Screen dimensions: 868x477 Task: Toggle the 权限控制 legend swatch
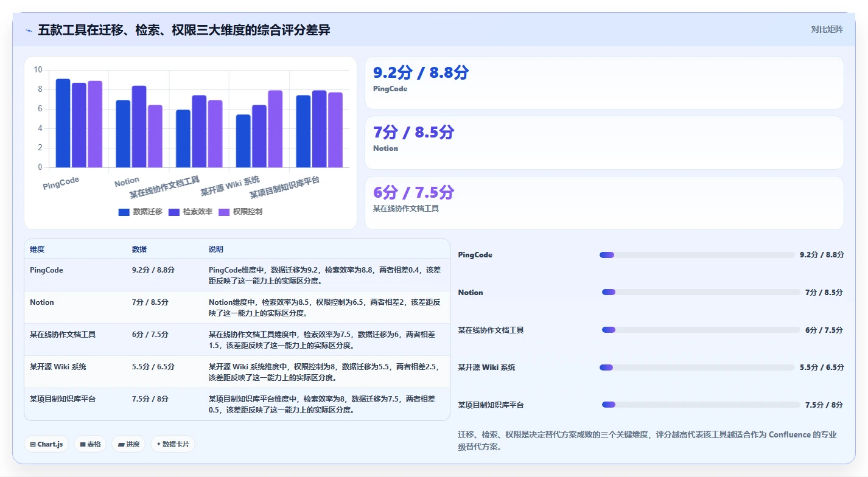tap(224, 212)
